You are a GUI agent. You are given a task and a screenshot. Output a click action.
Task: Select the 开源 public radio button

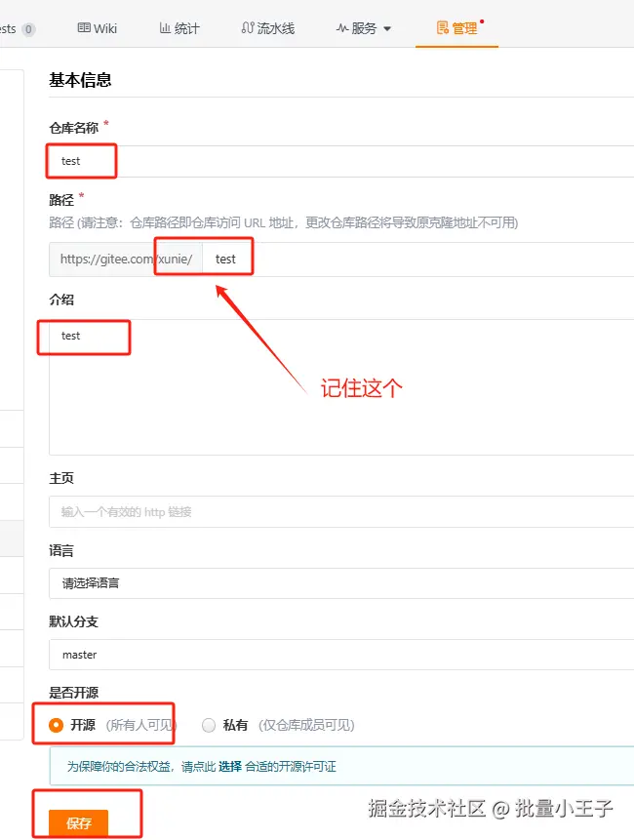(x=56, y=725)
